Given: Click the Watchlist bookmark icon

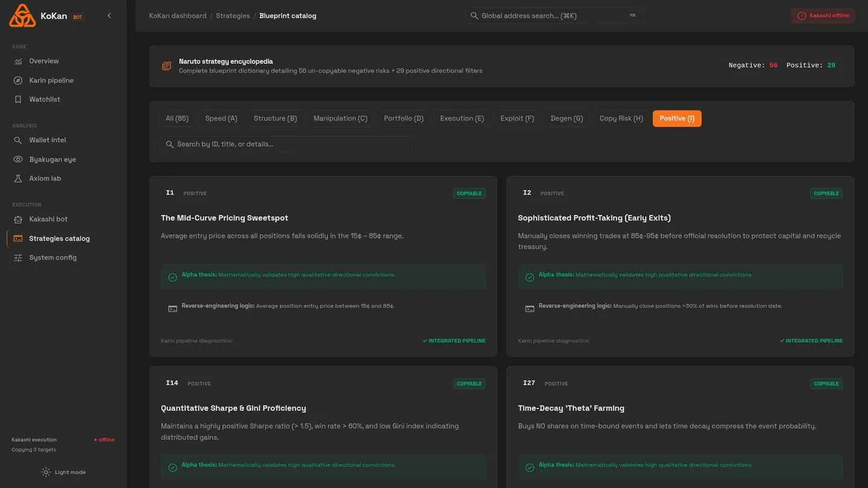Looking at the screenshot, I should (18, 99).
